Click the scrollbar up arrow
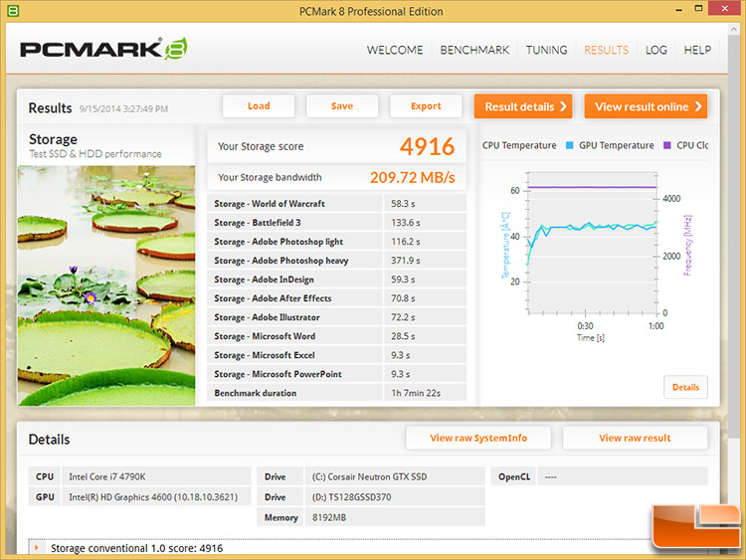This screenshot has height=560, width=746. 733,29
